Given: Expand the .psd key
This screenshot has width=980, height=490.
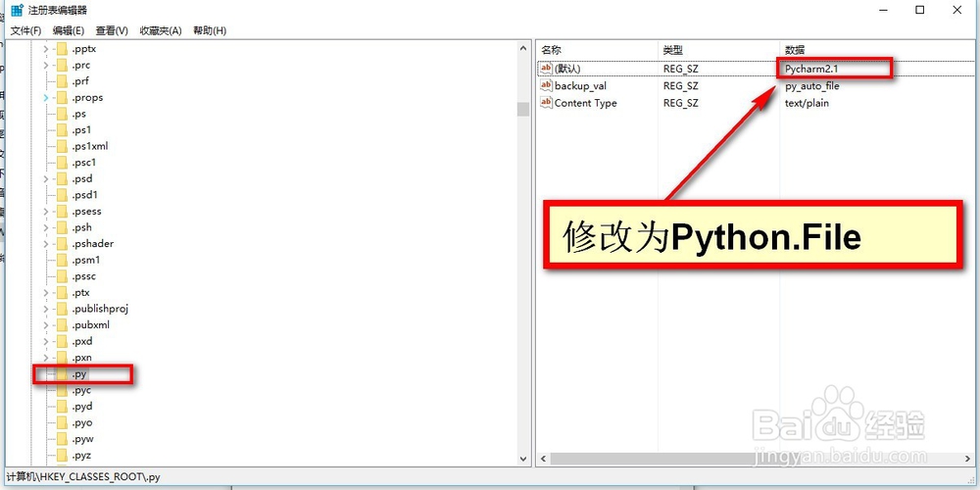Looking at the screenshot, I should tap(46, 178).
